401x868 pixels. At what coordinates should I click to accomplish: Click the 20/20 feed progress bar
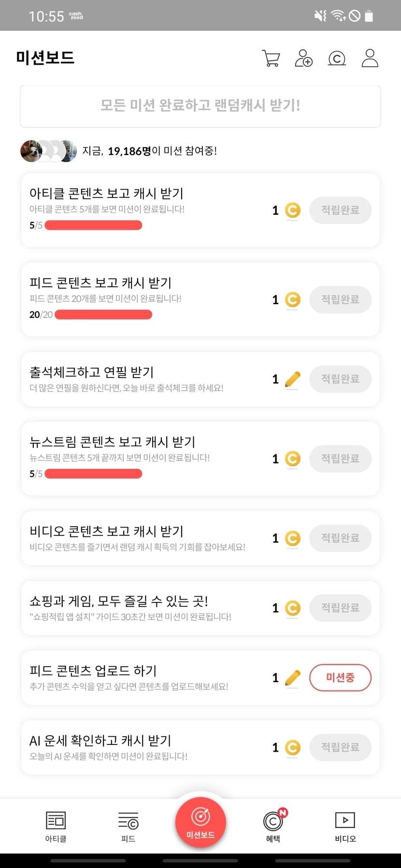click(103, 315)
